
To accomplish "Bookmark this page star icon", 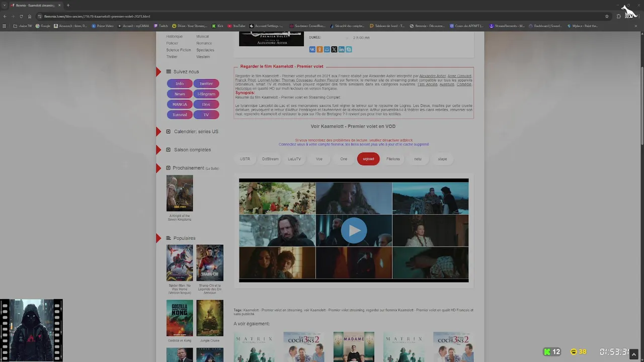I will point(607,16).
